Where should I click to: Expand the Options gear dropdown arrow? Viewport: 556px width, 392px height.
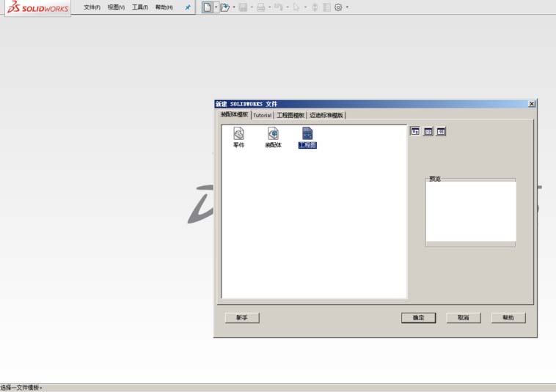347,7
